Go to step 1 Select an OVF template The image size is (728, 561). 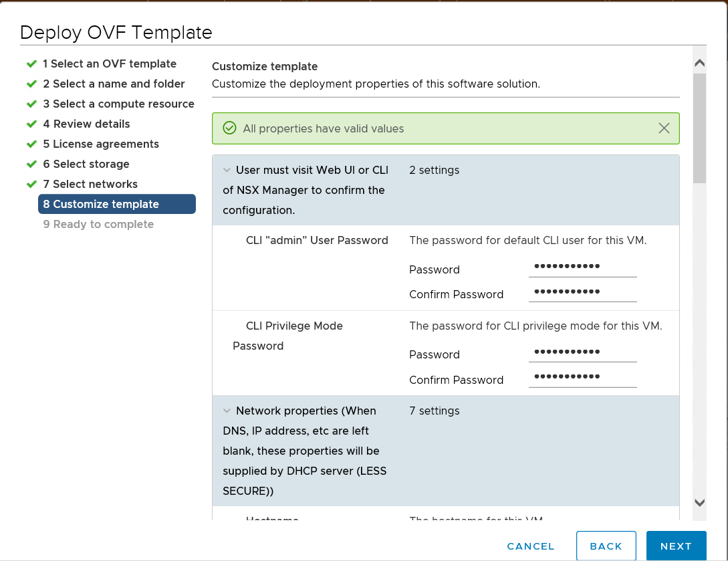pyautogui.click(x=110, y=64)
